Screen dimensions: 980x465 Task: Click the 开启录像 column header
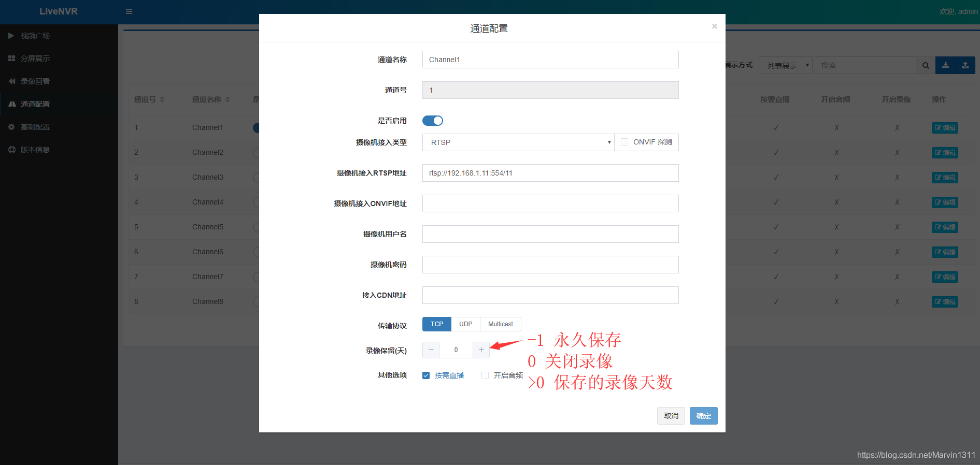(896, 99)
